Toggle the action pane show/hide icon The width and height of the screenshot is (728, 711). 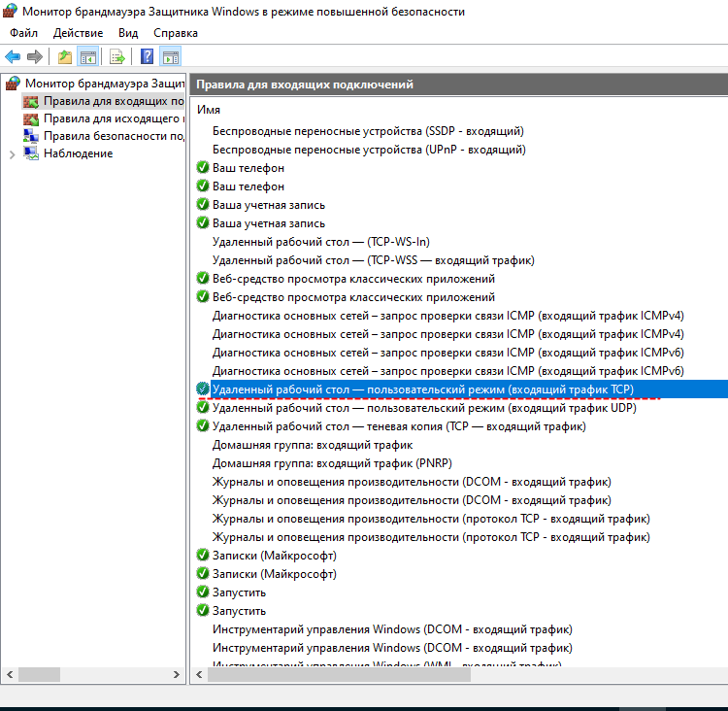coord(171,57)
